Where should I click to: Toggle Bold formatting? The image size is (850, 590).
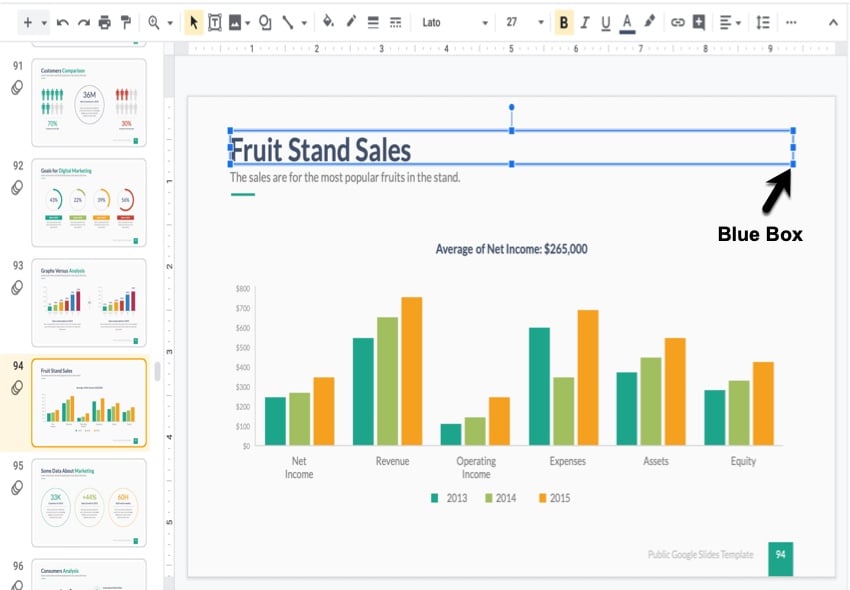pos(564,22)
